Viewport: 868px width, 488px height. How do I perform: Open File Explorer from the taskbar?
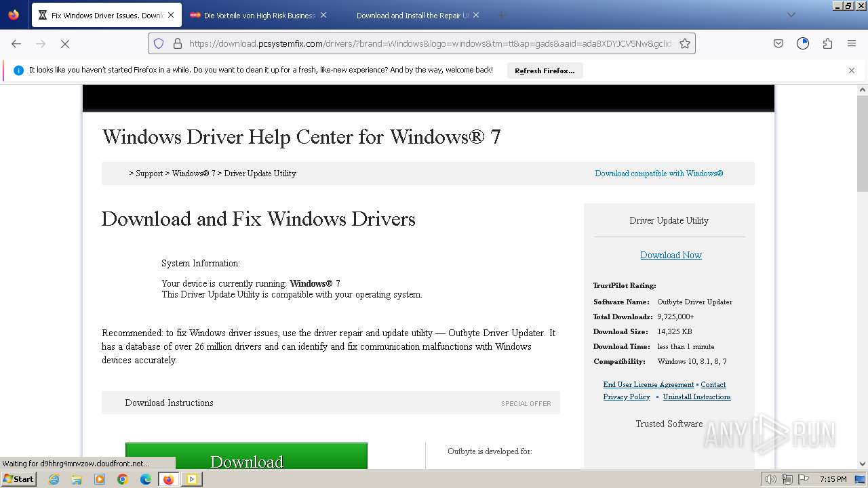pos(77,479)
